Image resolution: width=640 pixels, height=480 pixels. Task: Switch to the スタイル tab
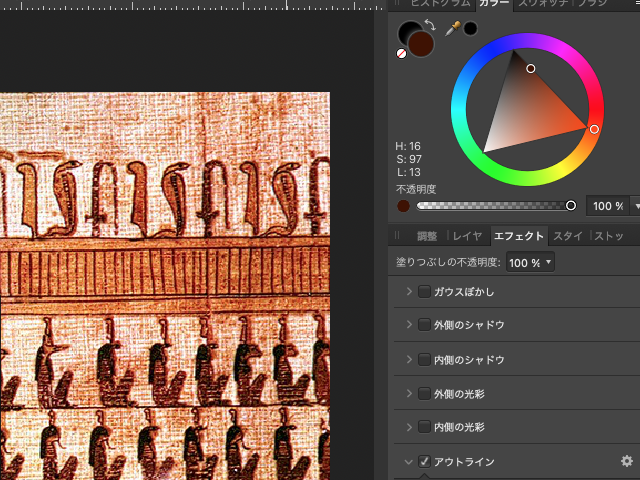tap(567, 236)
